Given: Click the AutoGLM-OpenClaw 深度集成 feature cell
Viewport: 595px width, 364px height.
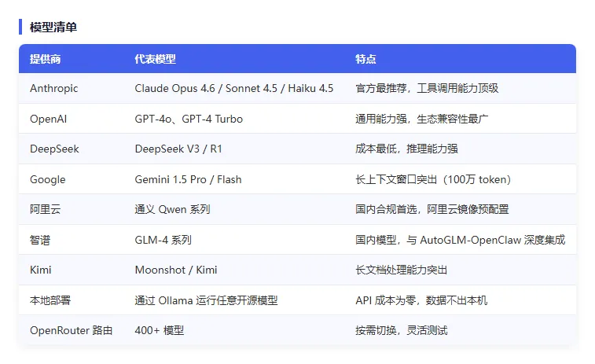Looking at the screenshot, I should click(x=461, y=240).
